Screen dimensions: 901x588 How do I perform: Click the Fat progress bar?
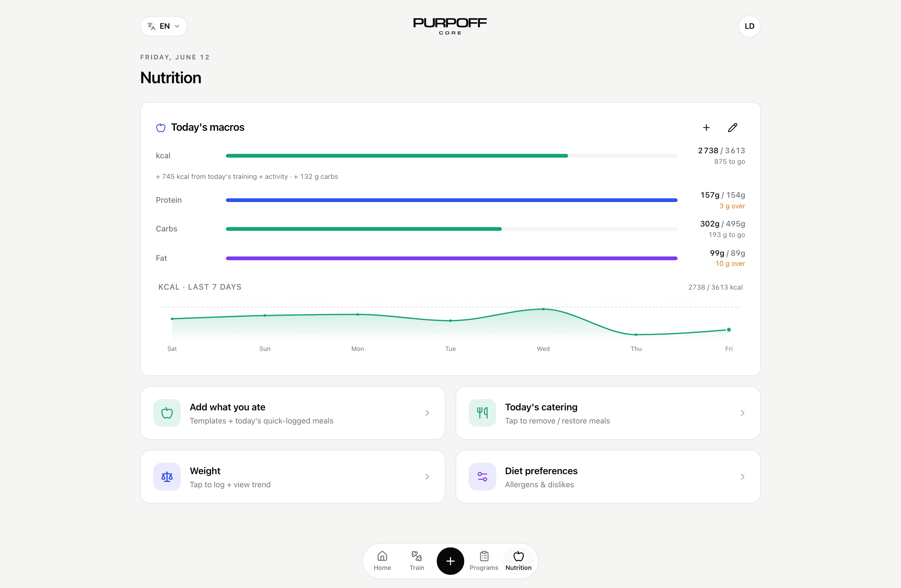(x=451, y=258)
